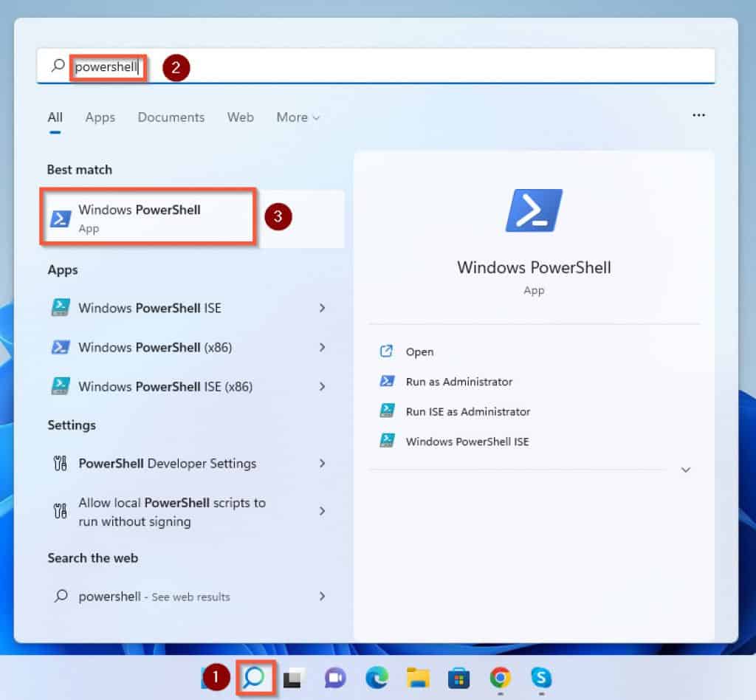The image size is (756, 700).
Task: Click Open in the details pane
Action: [419, 352]
